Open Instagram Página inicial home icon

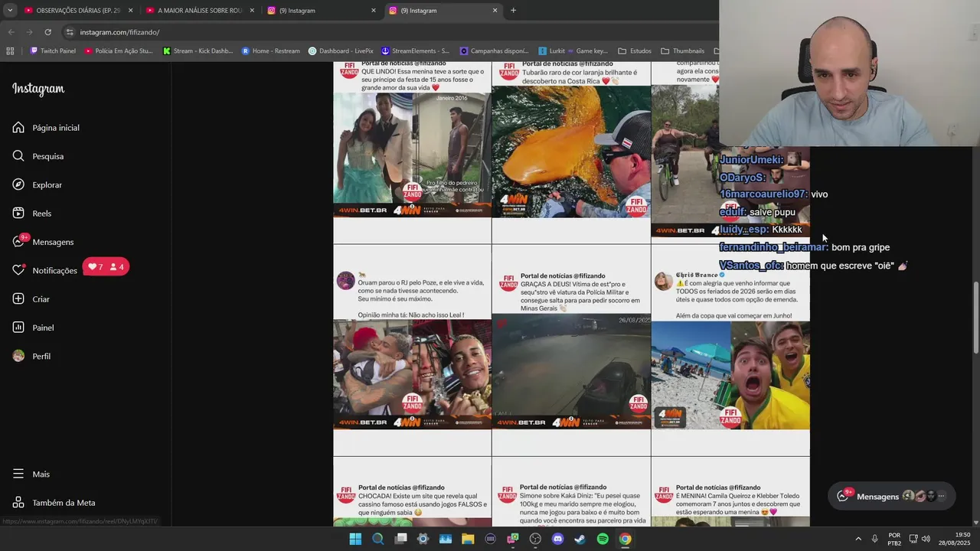coord(18,127)
